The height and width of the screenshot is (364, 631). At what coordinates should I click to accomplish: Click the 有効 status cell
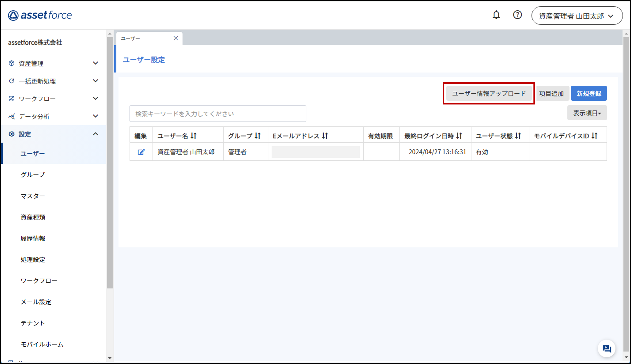click(500, 152)
